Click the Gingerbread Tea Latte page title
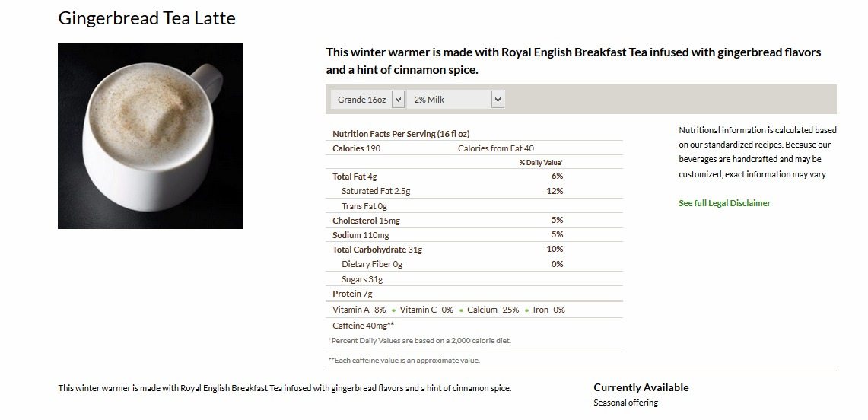The image size is (868, 420). 147,18
